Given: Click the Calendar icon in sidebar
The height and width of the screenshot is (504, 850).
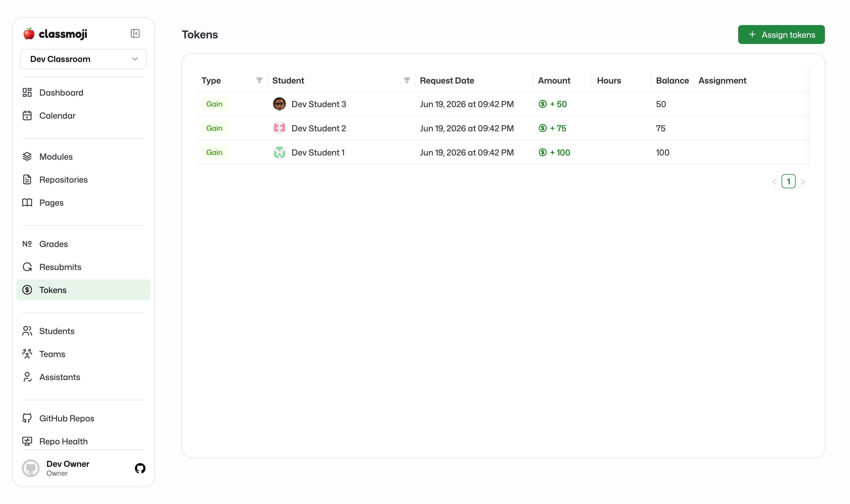Looking at the screenshot, I should pos(27,115).
